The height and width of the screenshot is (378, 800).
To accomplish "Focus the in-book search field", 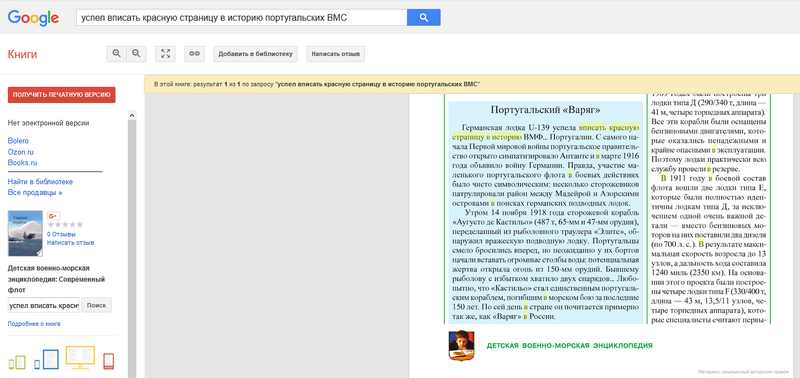I will 43,305.
